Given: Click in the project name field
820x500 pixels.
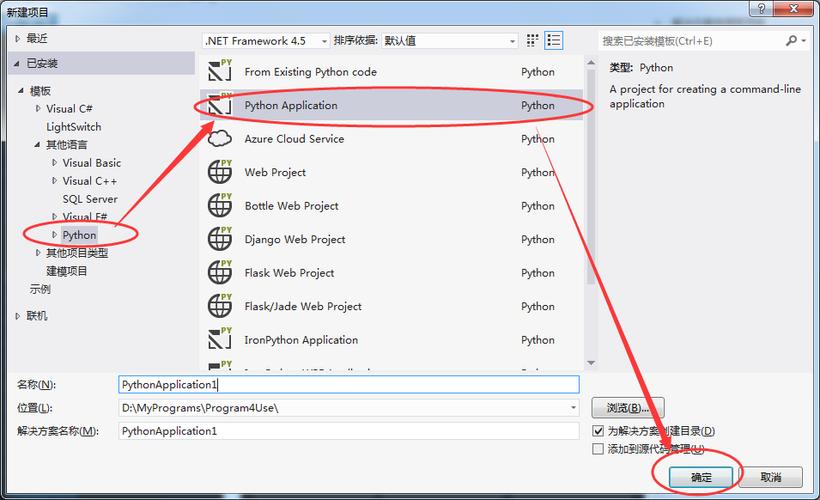Looking at the screenshot, I should click(349, 384).
